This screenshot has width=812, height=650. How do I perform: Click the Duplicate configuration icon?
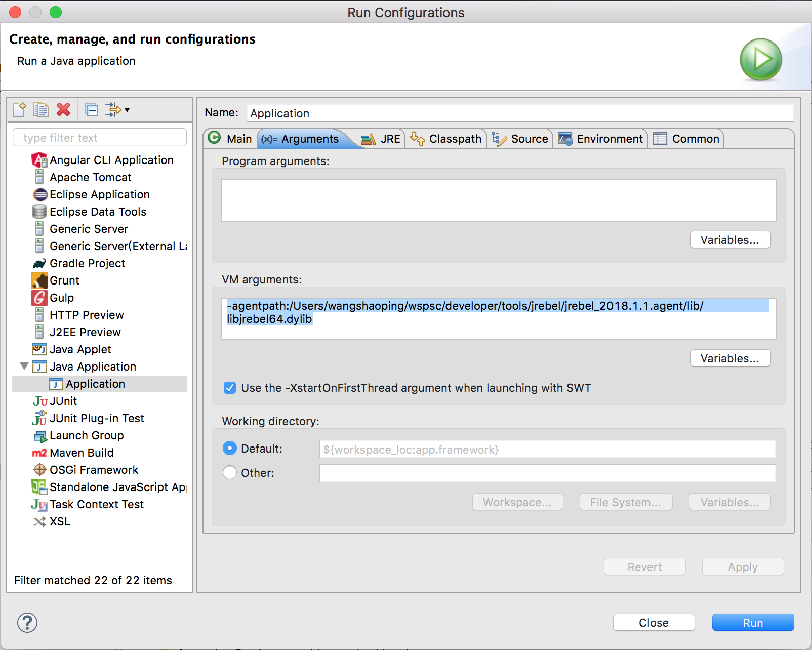[x=41, y=110]
